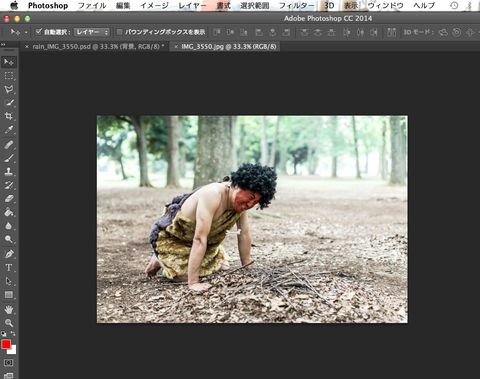Select the Clone Stamp tool
This screenshot has width=480, height=379.
tap(9, 171)
